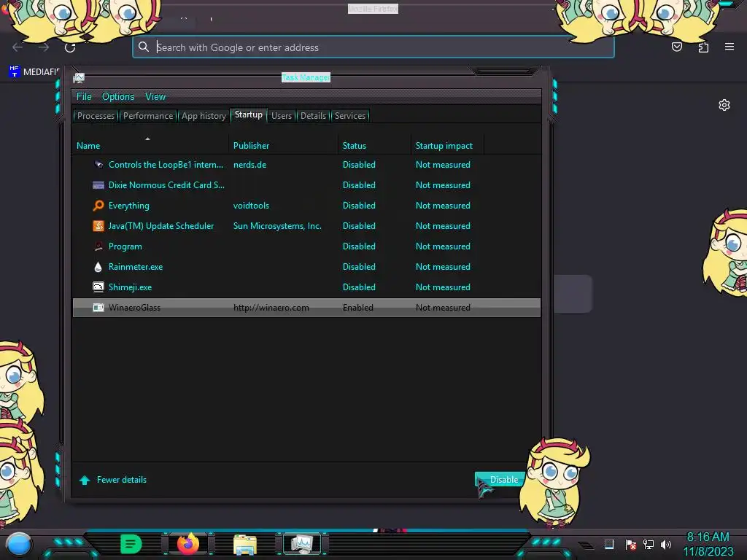Click the Task Manager title bar icon

point(79,77)
